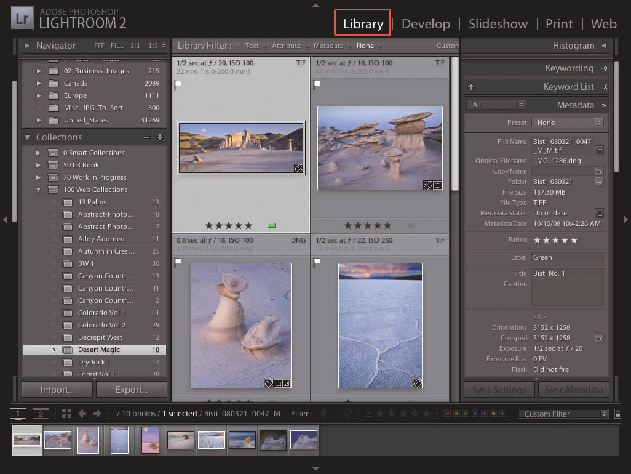631x474 pixels.
Task: Click the Collections minus icon
Action: click(x=146, y=138)
